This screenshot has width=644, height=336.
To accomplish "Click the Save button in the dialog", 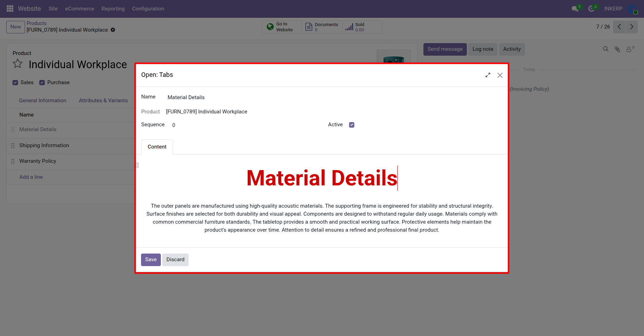I will point(151,259).
